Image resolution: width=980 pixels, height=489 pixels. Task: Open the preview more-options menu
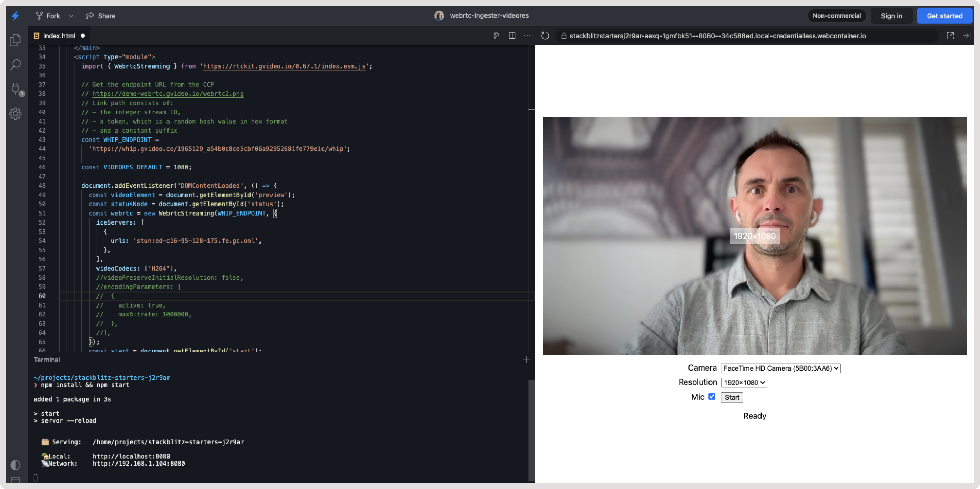click(527, 35)
